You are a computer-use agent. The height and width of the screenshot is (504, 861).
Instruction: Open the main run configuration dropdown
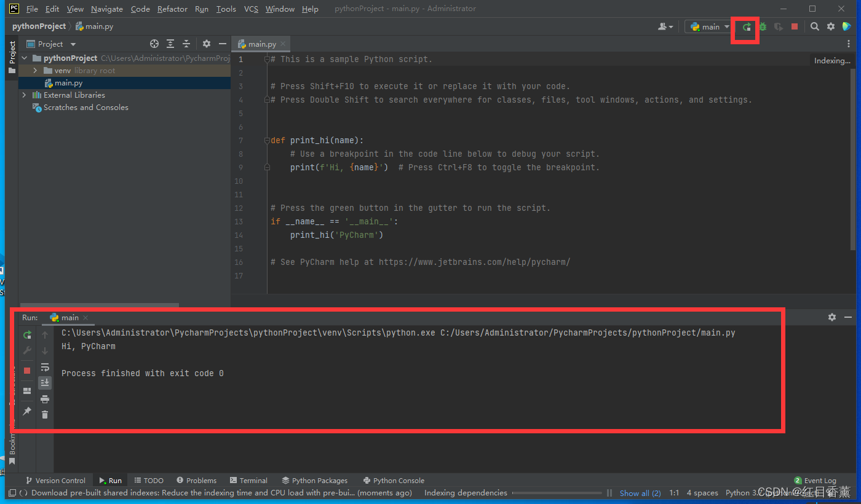710,27
